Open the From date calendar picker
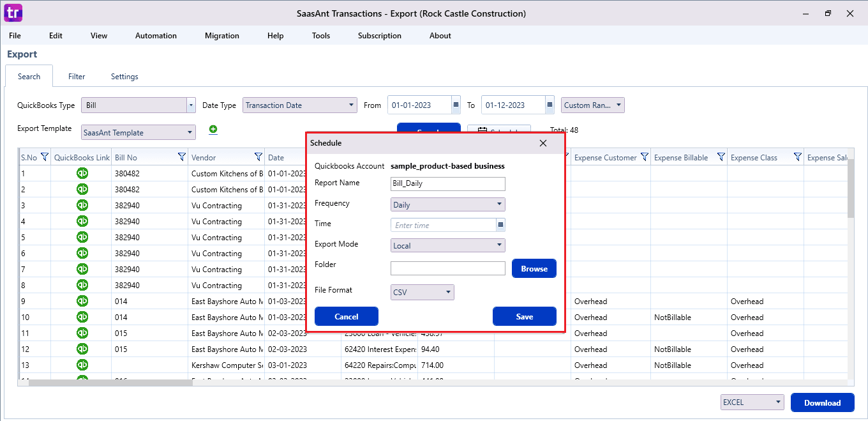 coord(455,104)
